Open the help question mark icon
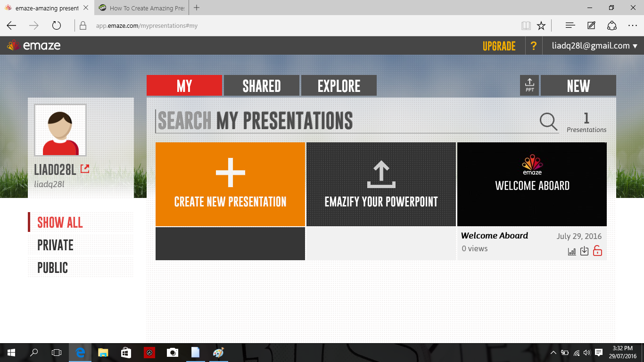The image size is (644, 362). pyautogui.click(x=533, y=46)
